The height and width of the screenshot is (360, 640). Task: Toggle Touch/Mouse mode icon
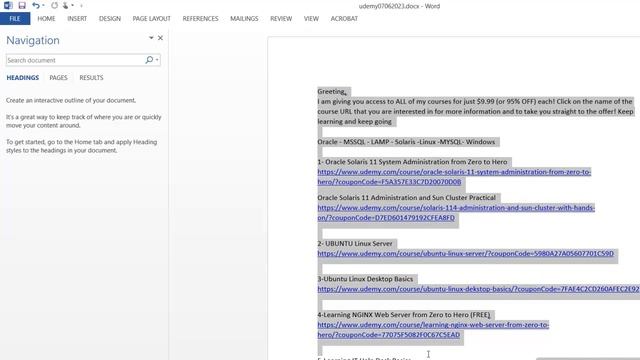click(66, 5)
